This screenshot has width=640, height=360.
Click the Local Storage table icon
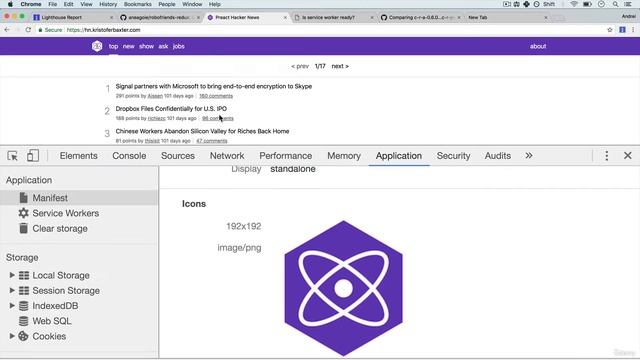pos(24,276)
